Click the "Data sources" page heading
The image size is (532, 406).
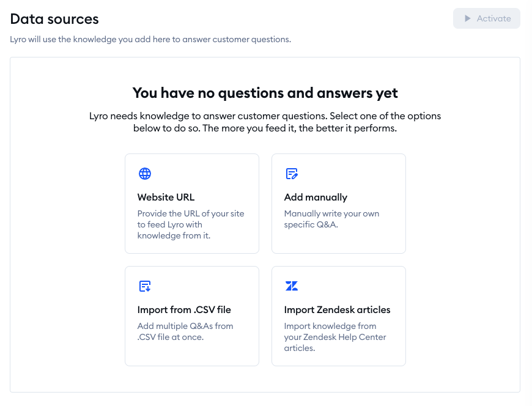[54, 19]
